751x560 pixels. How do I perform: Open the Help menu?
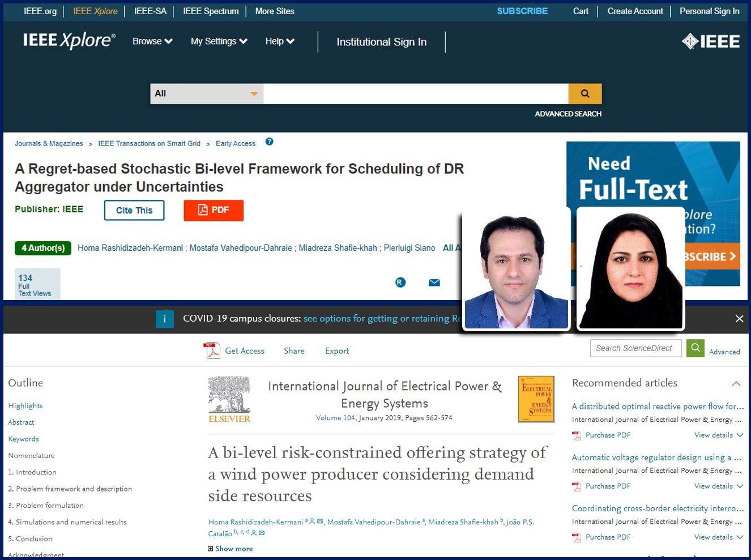click(280, 41)
